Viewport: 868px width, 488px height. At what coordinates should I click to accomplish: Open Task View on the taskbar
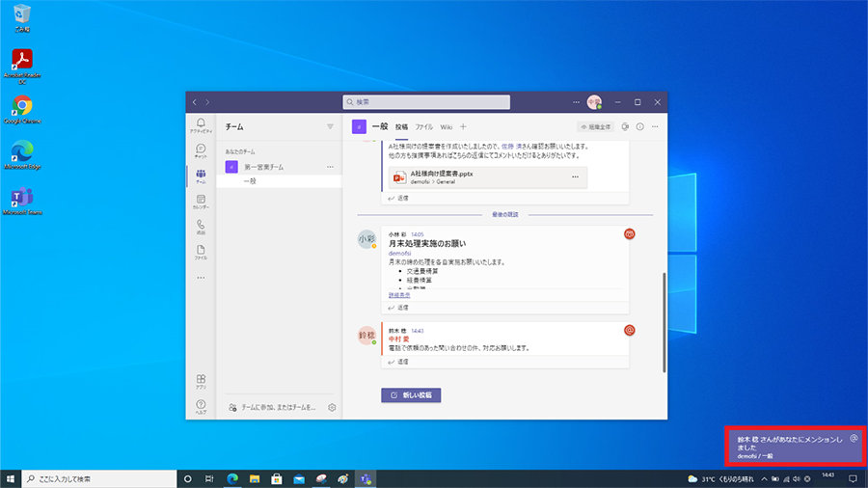click(x=209, y=479)
